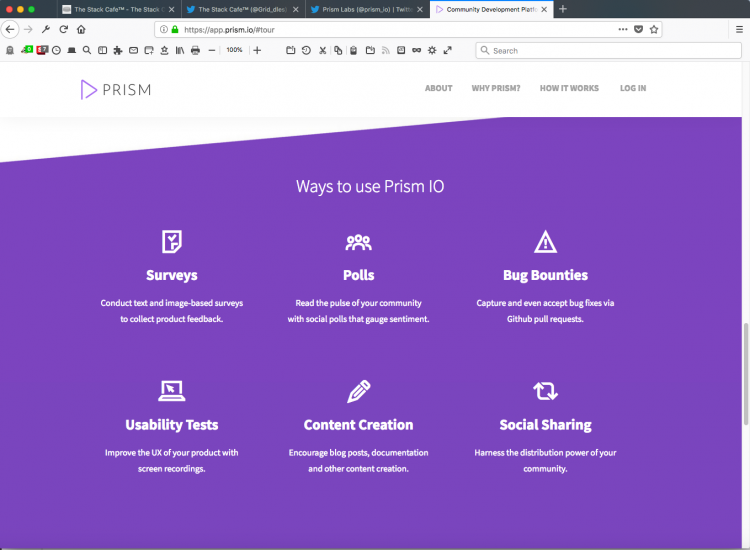Screen dimensions: 750x550
Task: Open the developer tools wrench icon
Action: coord(46,29)
